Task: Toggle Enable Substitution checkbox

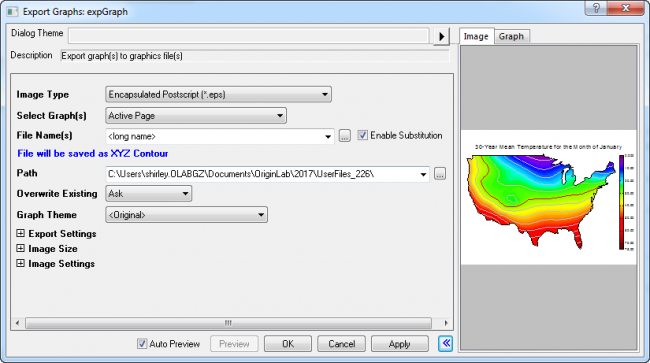Action: click(362, 136)
